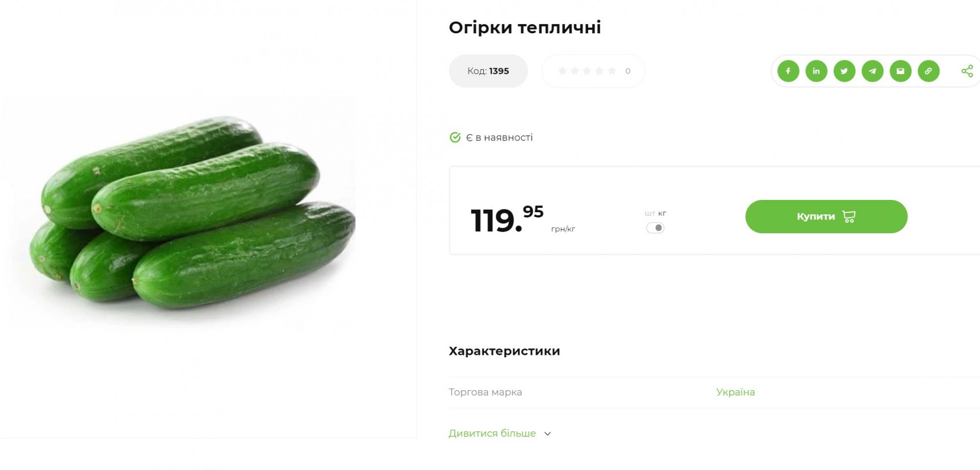Expand the Дивитися більше section
Viewport: 980px width, 470px height.
click(491, 433)
